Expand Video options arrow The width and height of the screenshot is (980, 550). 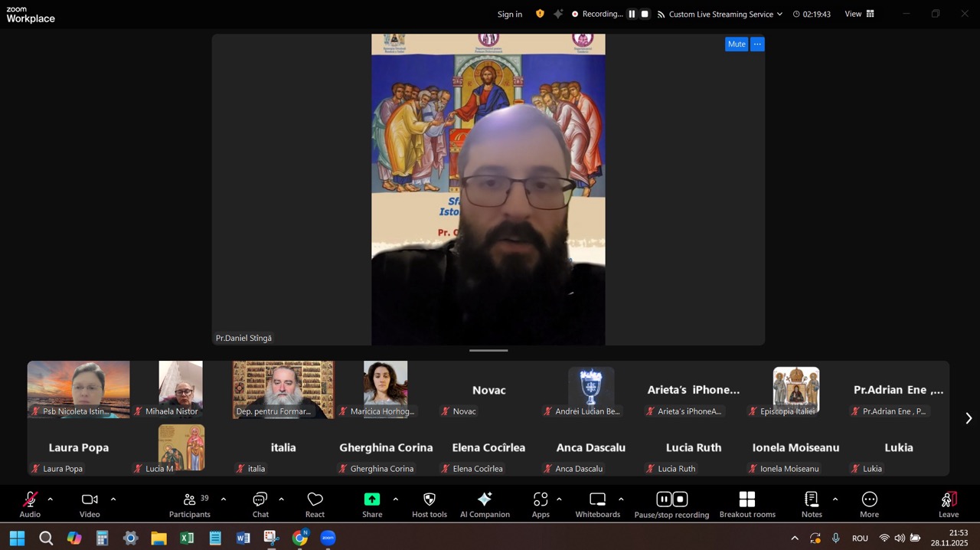click(113, 499)
